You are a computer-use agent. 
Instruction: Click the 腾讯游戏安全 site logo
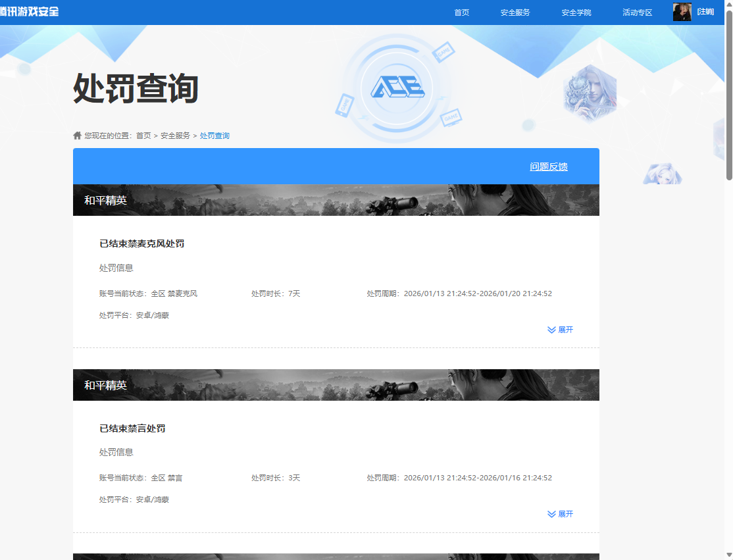29,11
